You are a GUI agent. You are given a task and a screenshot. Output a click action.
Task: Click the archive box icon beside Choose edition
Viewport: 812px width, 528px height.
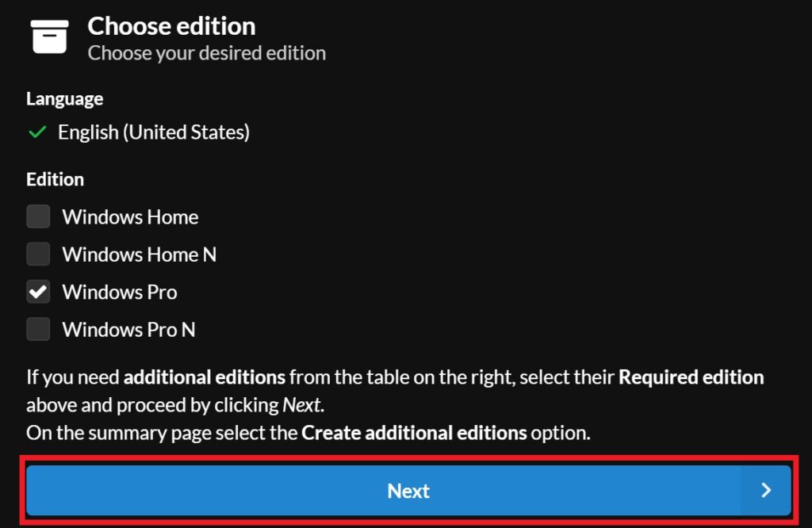pyautogui.click(x=49, y=36)
